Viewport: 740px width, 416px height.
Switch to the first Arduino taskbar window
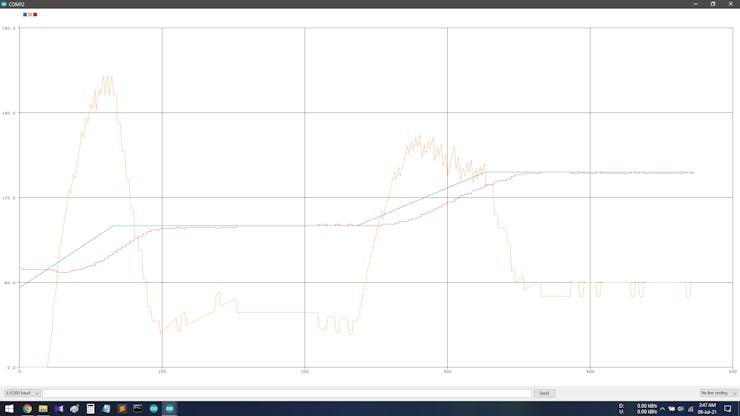click(153, 408)
